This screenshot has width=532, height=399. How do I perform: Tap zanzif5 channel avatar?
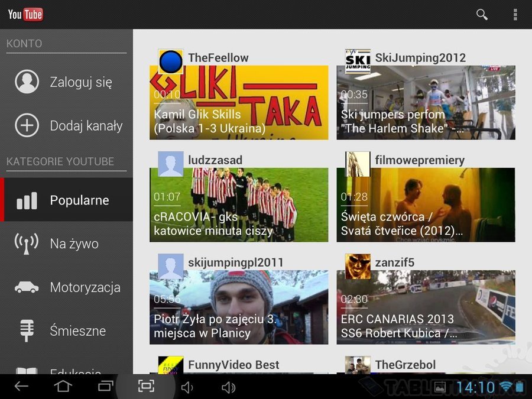coord(358,267)
